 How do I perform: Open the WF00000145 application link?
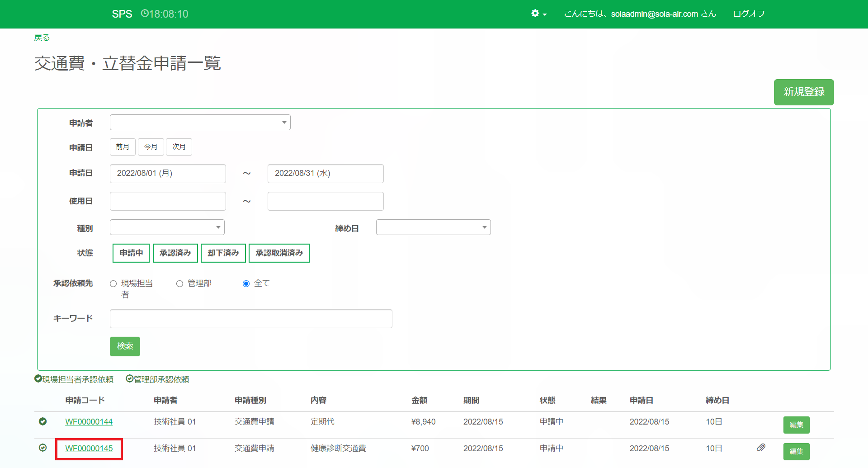[x=89, y=449]
